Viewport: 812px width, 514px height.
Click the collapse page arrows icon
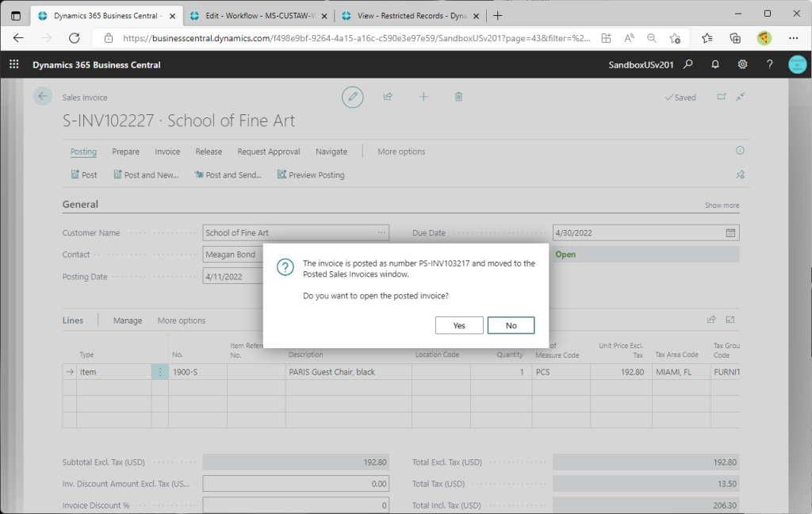[x=741, y=97]
